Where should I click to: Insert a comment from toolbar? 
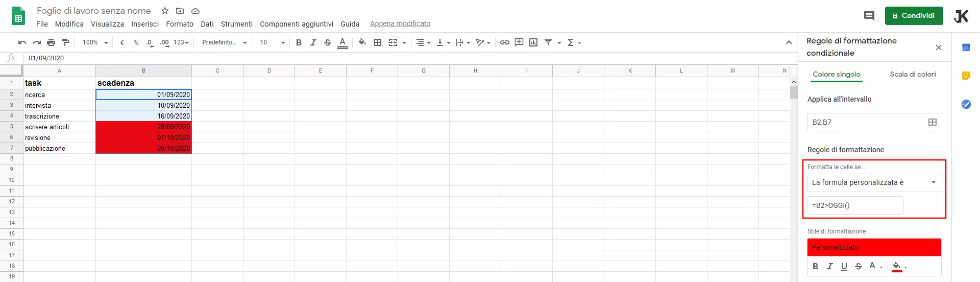click(x=519, y=42)
